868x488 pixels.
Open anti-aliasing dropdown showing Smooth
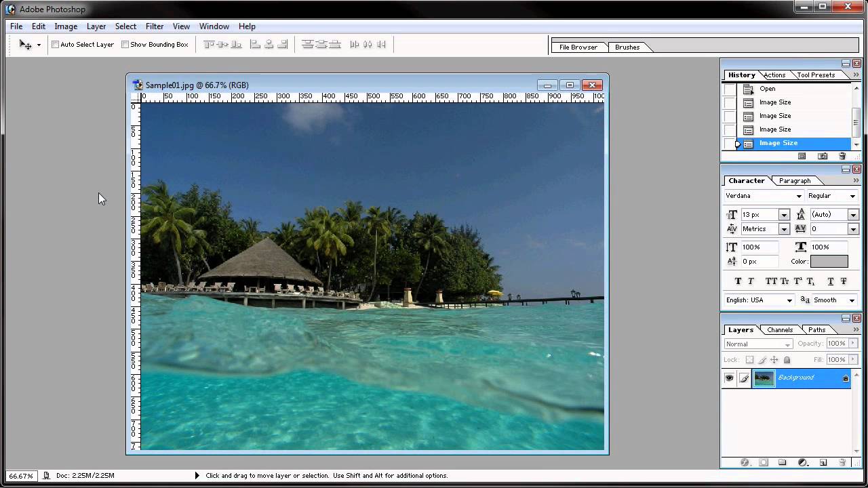tap(834, 300)
